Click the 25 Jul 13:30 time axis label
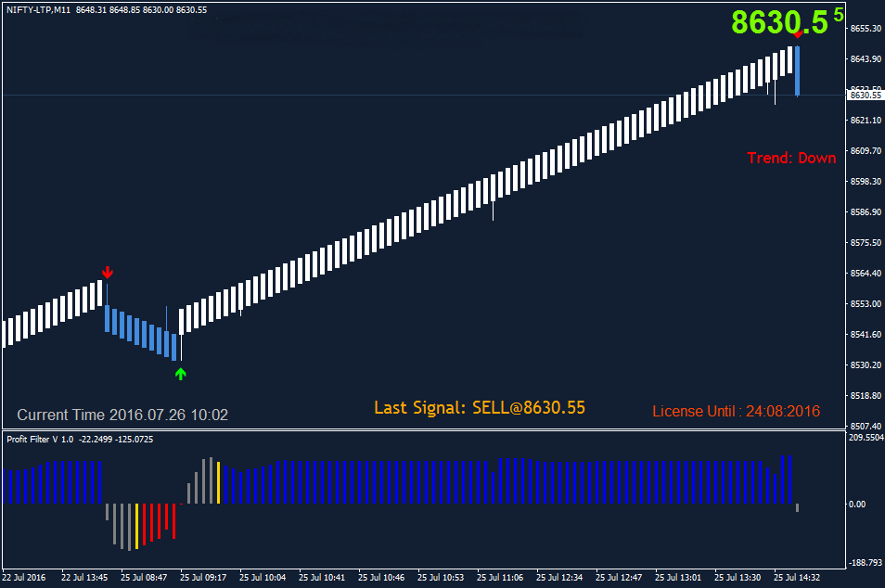Screen dimensions: 885x588 click(737, 577)
